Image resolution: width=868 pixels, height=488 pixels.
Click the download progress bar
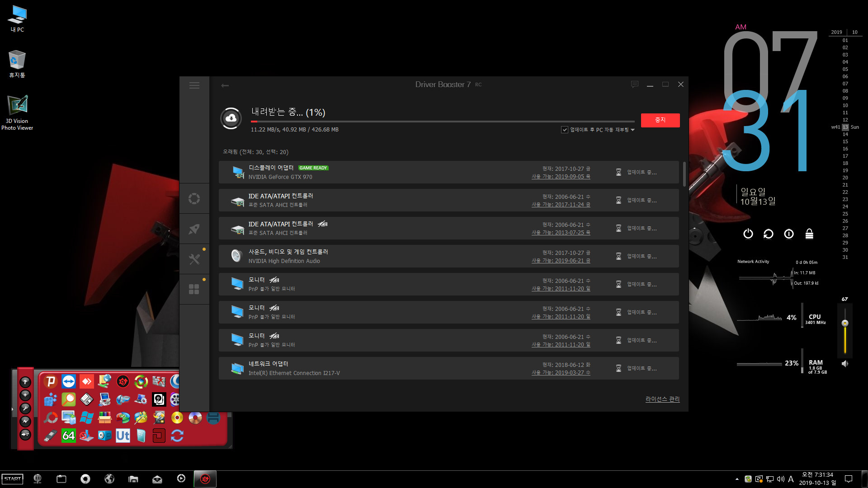click(443, 122)
